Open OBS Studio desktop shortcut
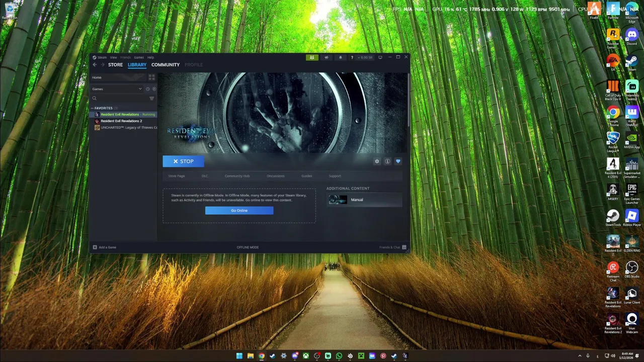Image resolution: width=644 pixels, height=362 pixels. click(x=631, y=270)
